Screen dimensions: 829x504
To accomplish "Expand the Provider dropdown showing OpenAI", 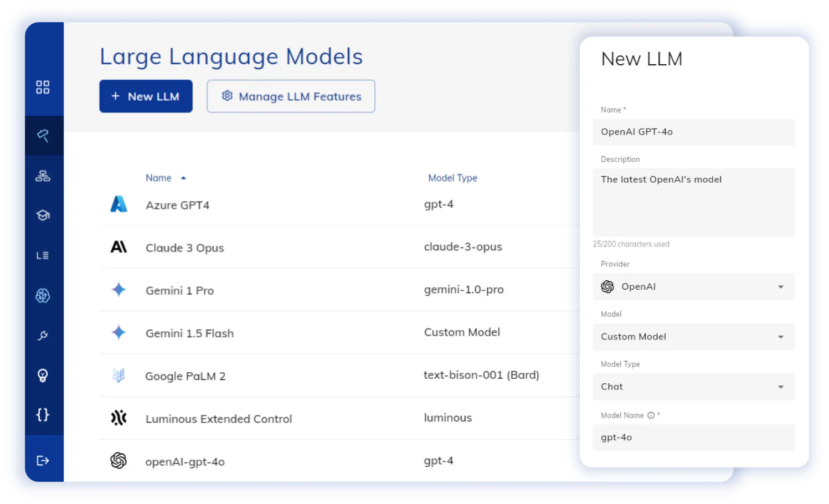I will coord(693,287).
